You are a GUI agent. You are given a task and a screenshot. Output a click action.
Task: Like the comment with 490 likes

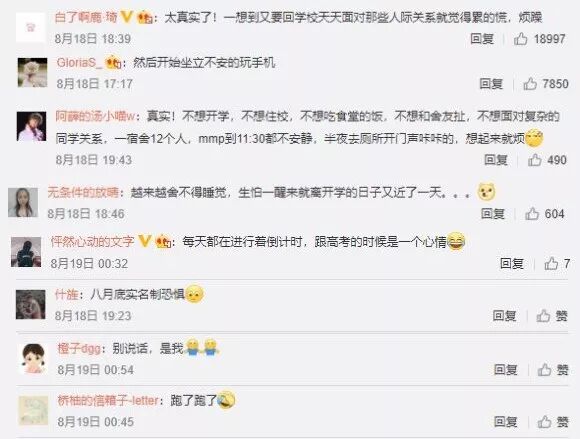[535, 160]
